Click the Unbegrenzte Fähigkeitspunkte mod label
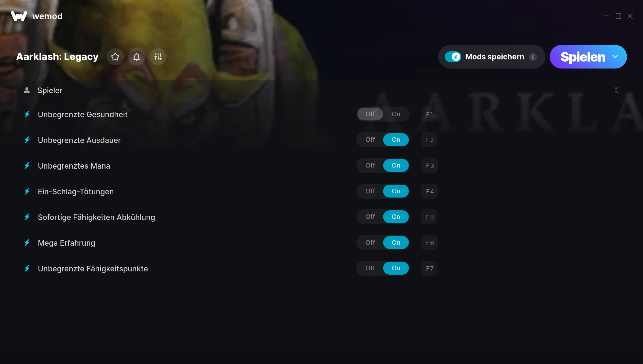643x364 pixels. tap(93, 268)
